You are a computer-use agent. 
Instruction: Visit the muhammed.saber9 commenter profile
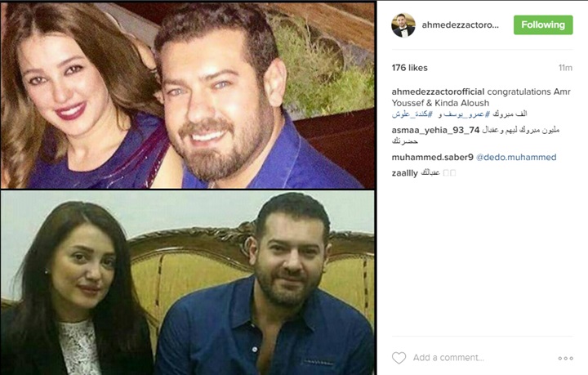pyautogui.click(x=432, y=157)
